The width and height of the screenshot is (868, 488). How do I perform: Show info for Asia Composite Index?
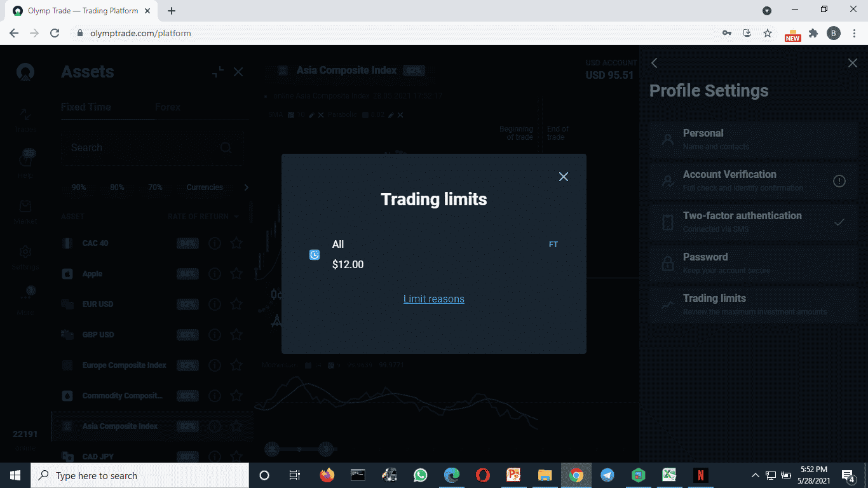[x=215, y=426]
